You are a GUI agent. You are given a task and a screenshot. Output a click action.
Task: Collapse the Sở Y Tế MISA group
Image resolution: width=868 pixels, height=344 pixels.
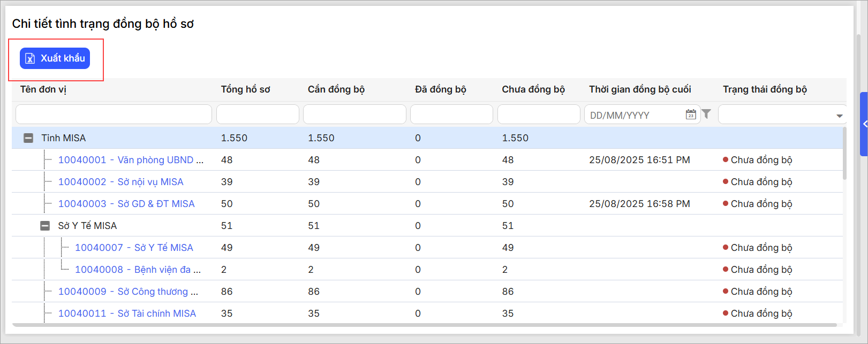coord(45,226)
